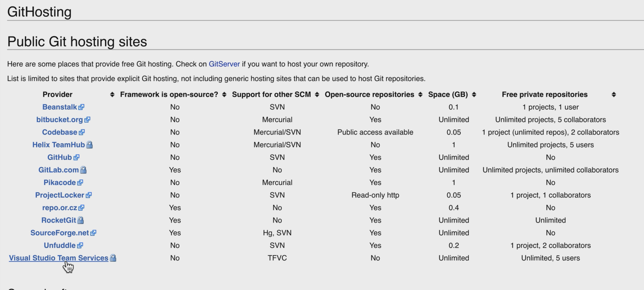Visit the RocketGit link
The image size is (644, 290).
click(x=58, y=220)
